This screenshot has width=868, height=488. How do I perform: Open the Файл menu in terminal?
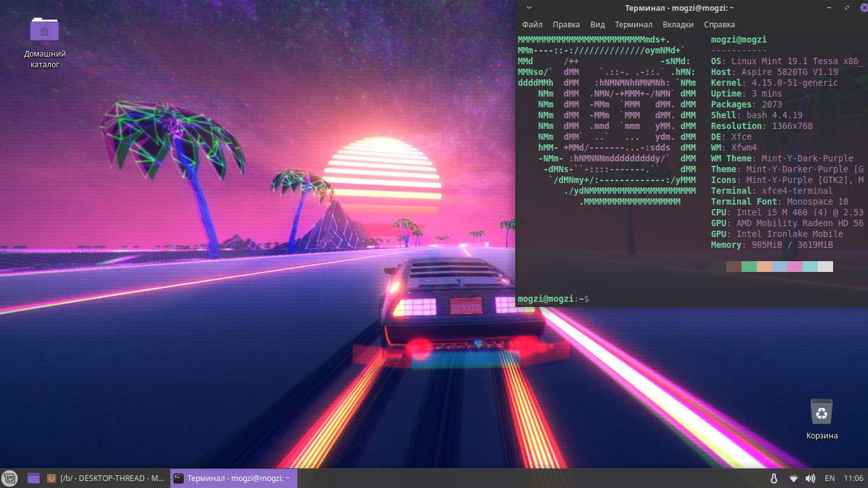532,25
